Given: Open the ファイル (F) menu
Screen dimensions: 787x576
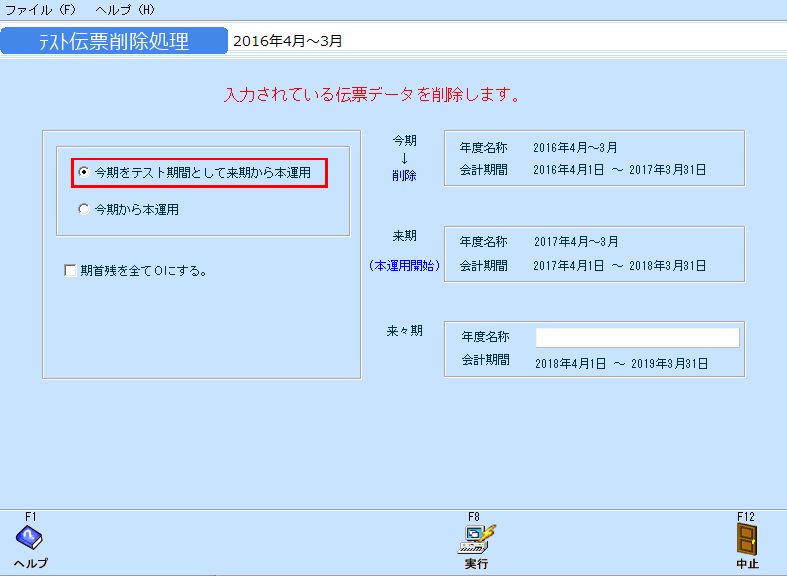Looking at the screenshot, I should 40,10.
